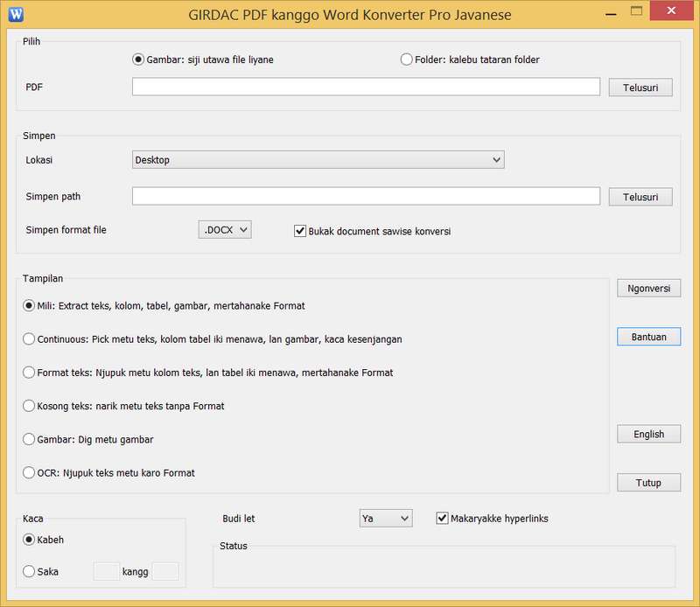The image size is (700, 607).
Task: Select 'Folder: kalebu tataran folder' radio button
Action: 407,59
